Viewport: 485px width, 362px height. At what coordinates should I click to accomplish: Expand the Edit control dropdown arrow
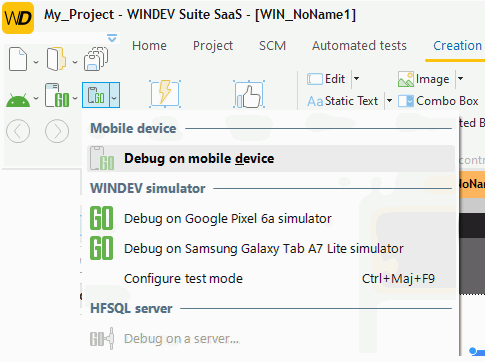click(356, 79)
